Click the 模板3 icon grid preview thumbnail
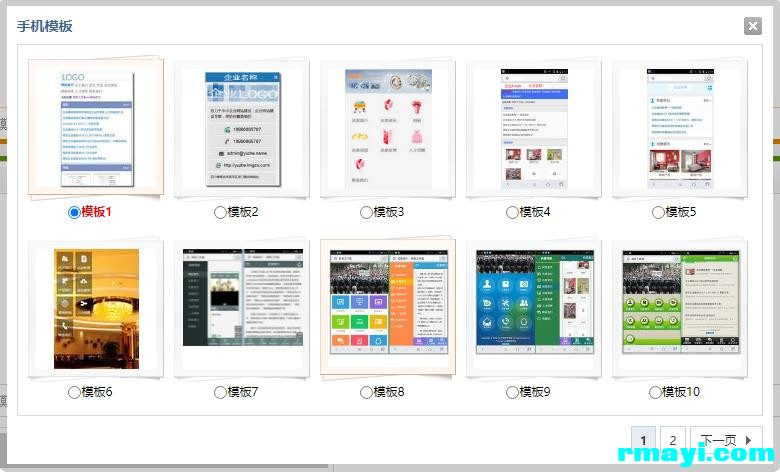The height and width of the screenshot is (472, 780). [389, 129]
